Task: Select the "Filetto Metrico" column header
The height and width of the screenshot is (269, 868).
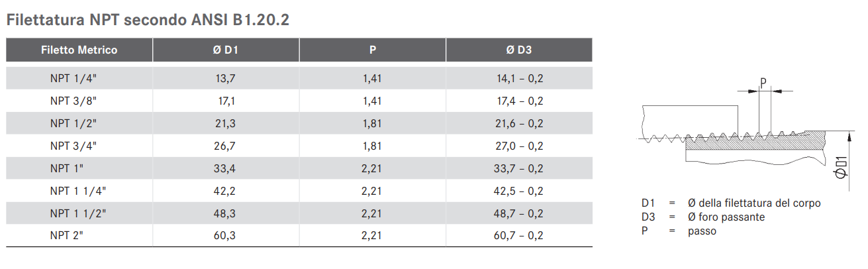Action: [79, 50]
